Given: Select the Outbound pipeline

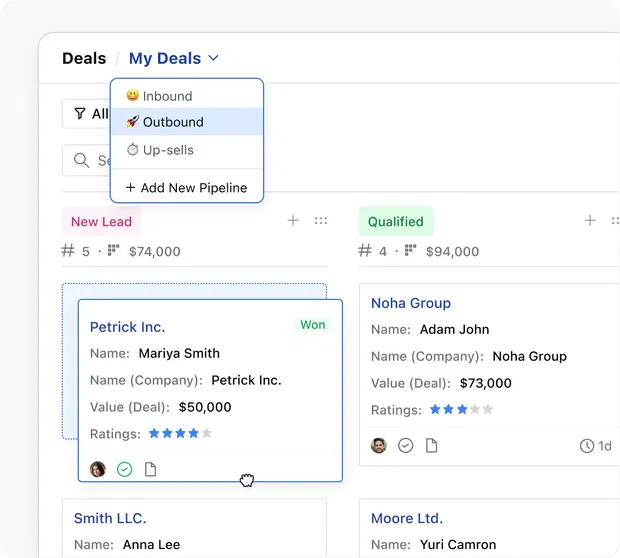Looking at the screenshot, I should (187, 122).
